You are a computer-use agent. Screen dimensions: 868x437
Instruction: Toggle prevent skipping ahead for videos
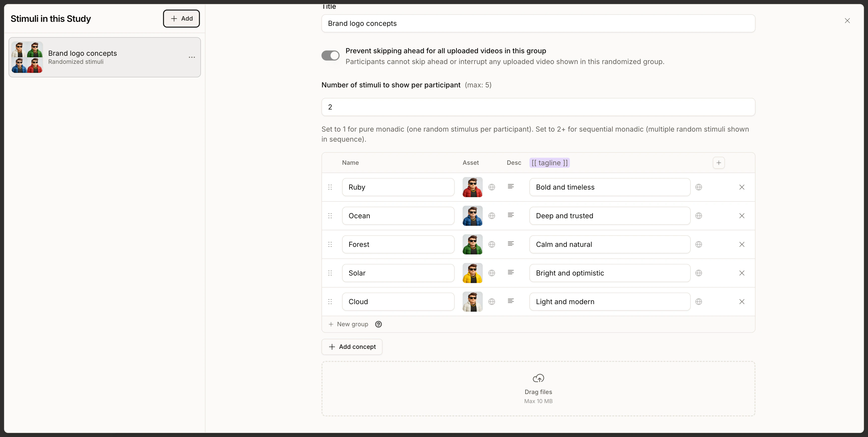330,56
